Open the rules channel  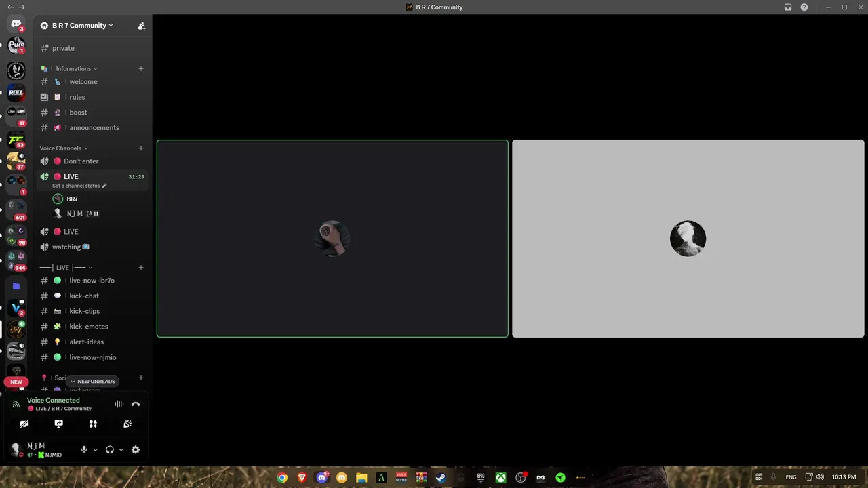pyautogui.click(x=93, y=97)
